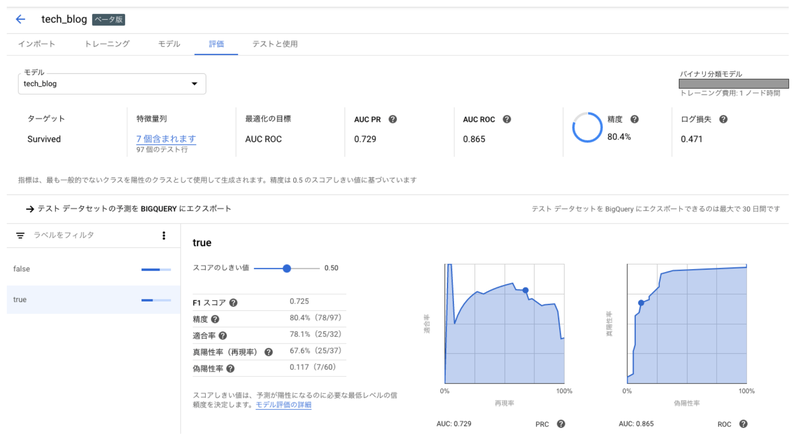Click help icon beside ログ損失
The height and width of the screenshot is (444, 800).
point(723,119)
